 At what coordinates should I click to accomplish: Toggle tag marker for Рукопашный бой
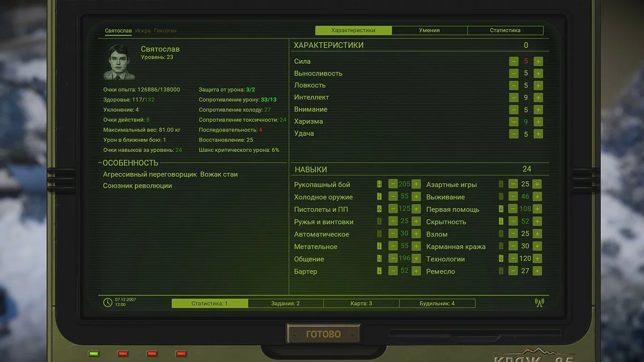[379, 184]
